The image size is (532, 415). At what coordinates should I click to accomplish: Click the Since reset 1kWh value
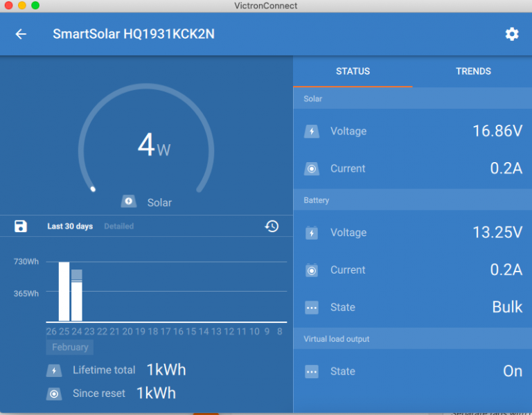coord(156,394)
